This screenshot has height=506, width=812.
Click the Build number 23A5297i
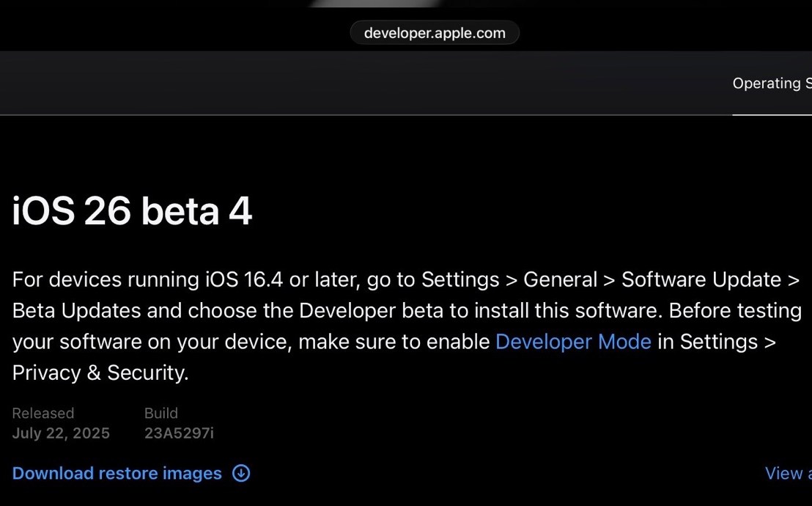179,433
